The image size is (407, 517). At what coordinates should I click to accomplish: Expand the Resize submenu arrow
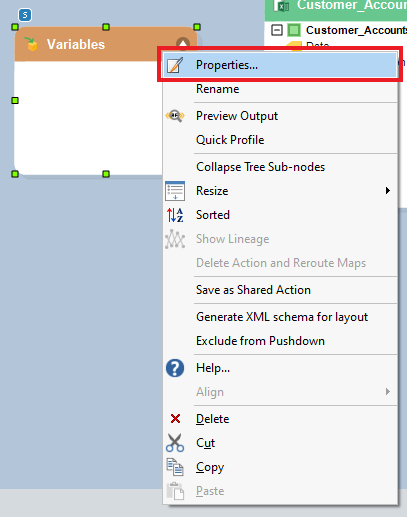[388, 191]
